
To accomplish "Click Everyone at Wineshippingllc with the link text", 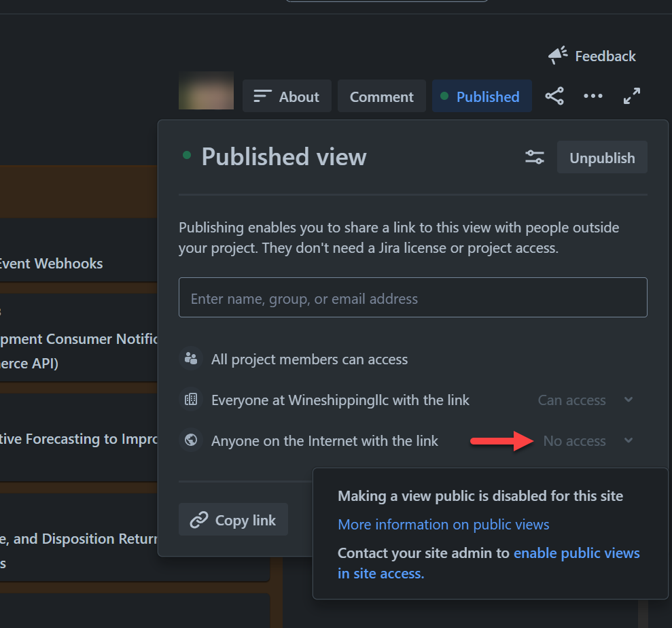I will coord(340,400).
